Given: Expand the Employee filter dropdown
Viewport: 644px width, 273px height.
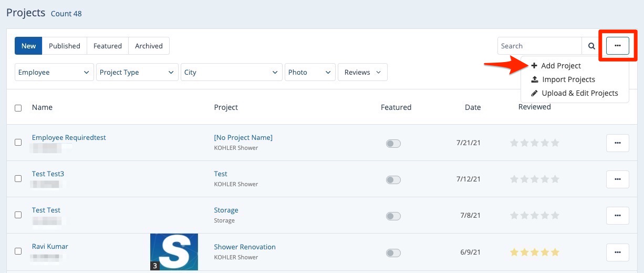Looking at the screenshot, I should coord(54,73).
